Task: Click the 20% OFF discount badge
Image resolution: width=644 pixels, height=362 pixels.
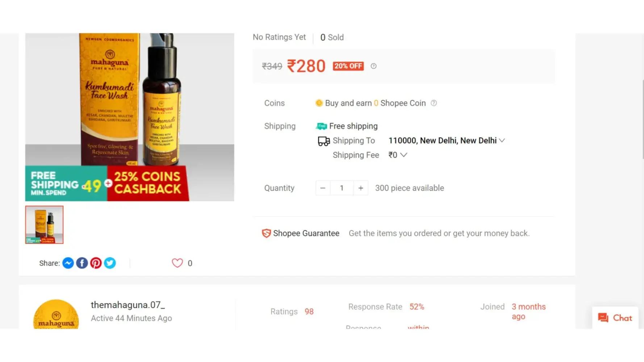Action: 348,66
